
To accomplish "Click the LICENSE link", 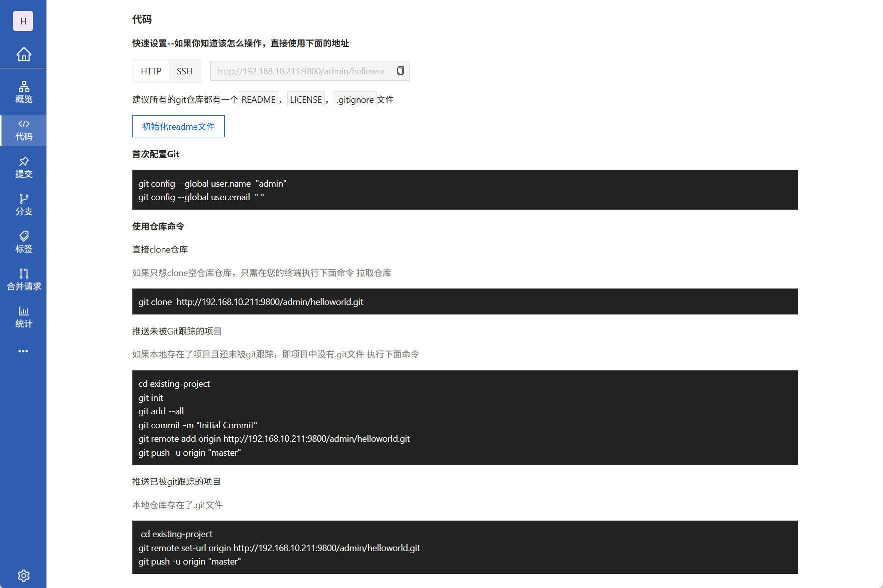I will (306, 99).
